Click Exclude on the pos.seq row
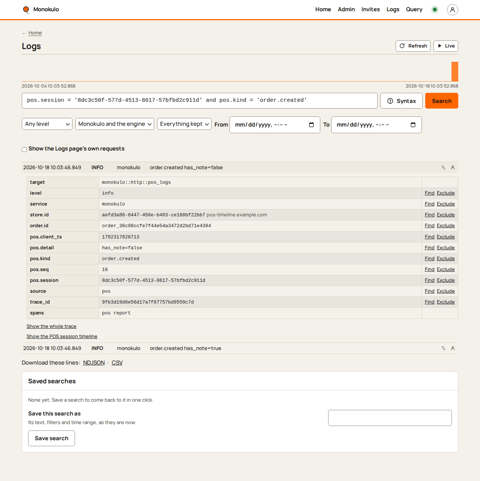Screen dimensions: 480x481 (x=446, y=269)
